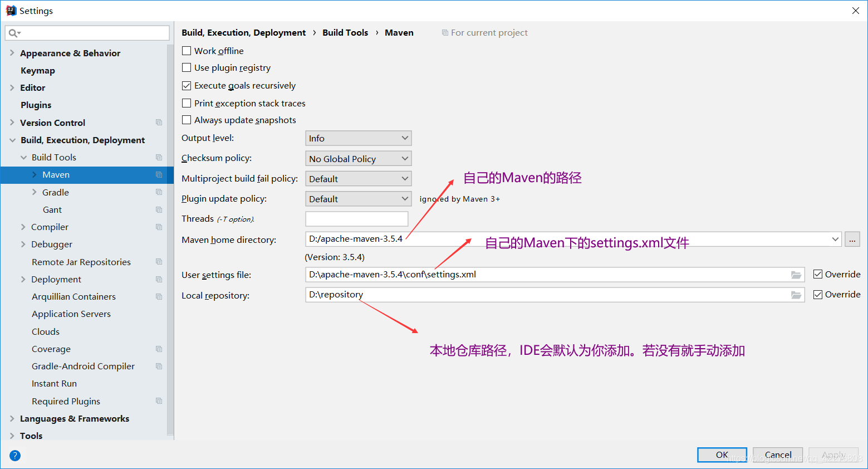Click the help question mark icon
Image resolution: width=868 pixels, height=469 pixels.
tap(15, 456)
